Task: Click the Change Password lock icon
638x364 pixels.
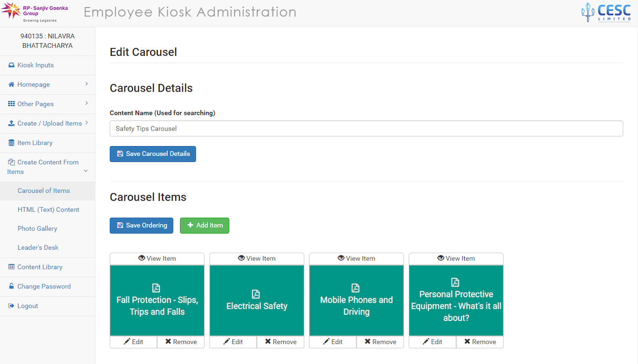Action: point(11,286)
